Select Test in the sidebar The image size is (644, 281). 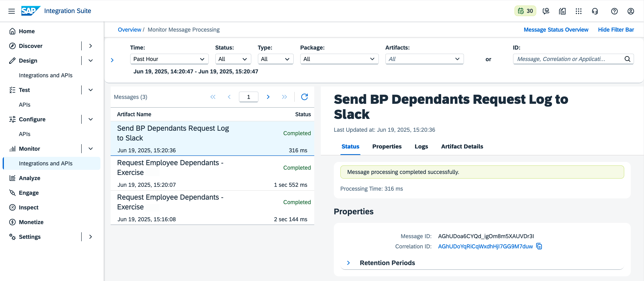[x=24, y=90]
